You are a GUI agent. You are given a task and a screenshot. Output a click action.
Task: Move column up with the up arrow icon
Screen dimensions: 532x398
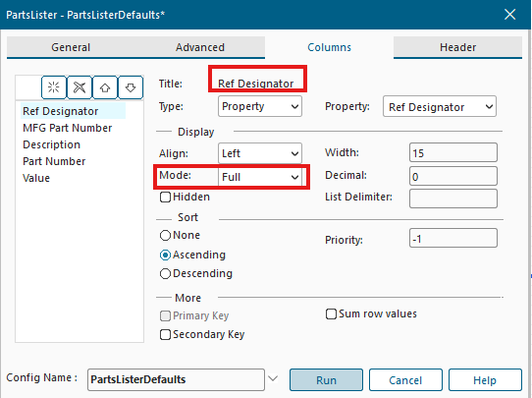[105, 87]
